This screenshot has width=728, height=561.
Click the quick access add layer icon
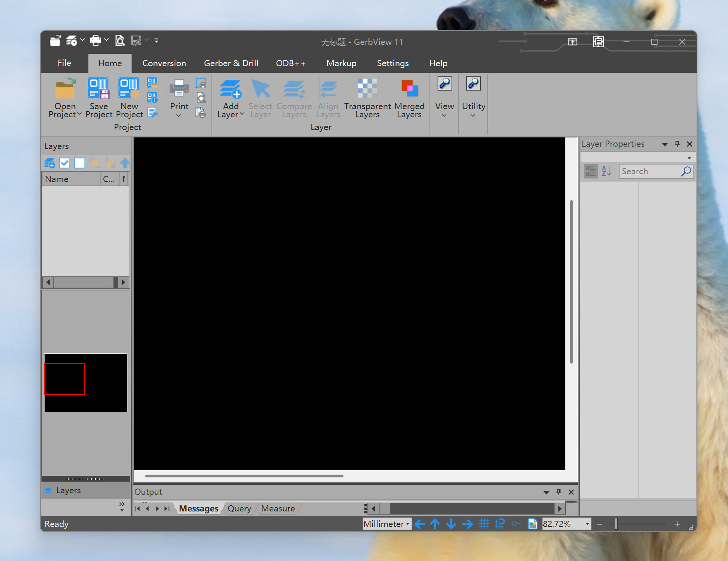[x=71, y=40]
